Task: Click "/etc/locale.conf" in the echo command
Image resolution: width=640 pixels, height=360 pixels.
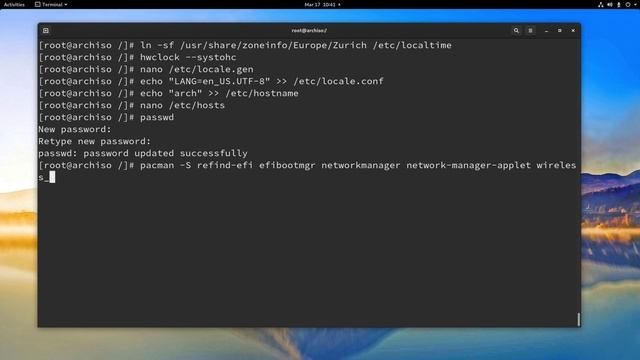Action: pos(338,81)
